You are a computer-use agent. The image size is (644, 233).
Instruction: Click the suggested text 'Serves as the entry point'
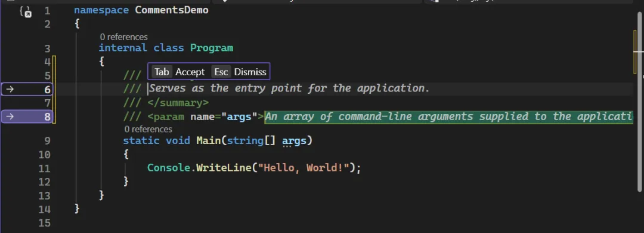pyautogui.click(x=225, y=88)
